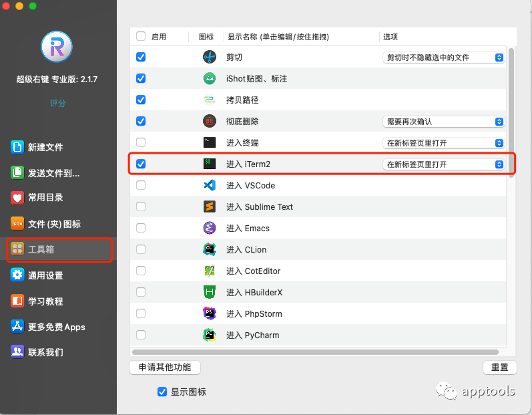Click the PyCharm icon

point(210,335)
